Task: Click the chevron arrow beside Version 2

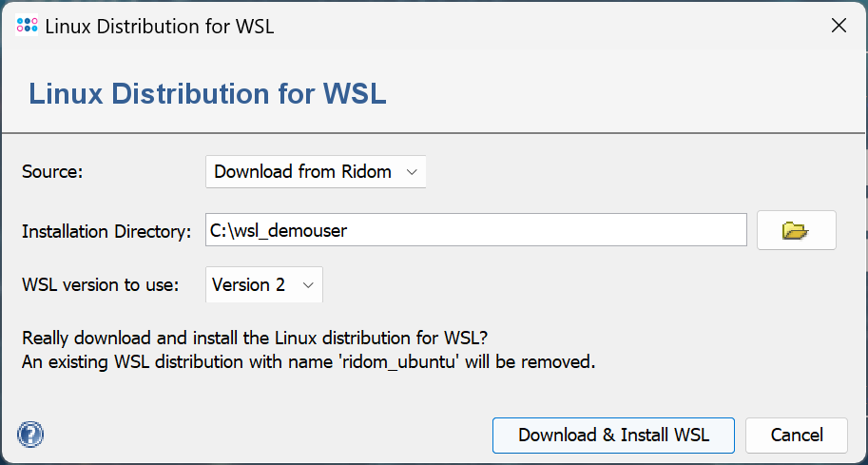Action: click(307, 284)
